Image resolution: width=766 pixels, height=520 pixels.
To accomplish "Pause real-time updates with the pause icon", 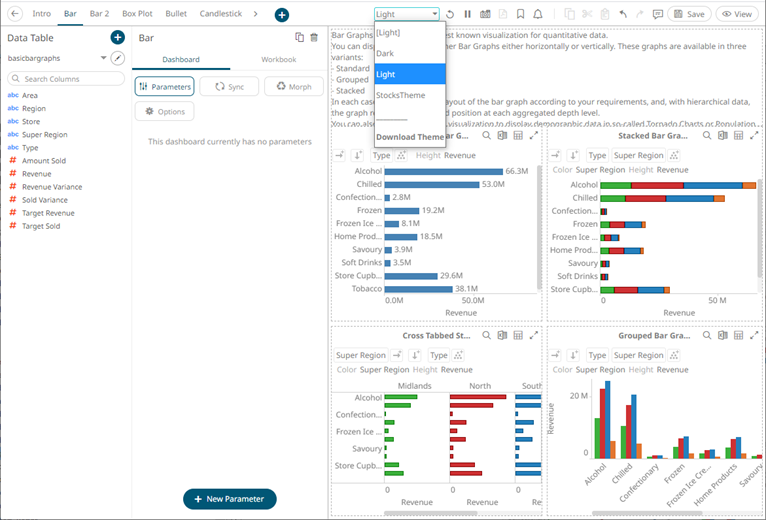I will click(x=467, y=15).
